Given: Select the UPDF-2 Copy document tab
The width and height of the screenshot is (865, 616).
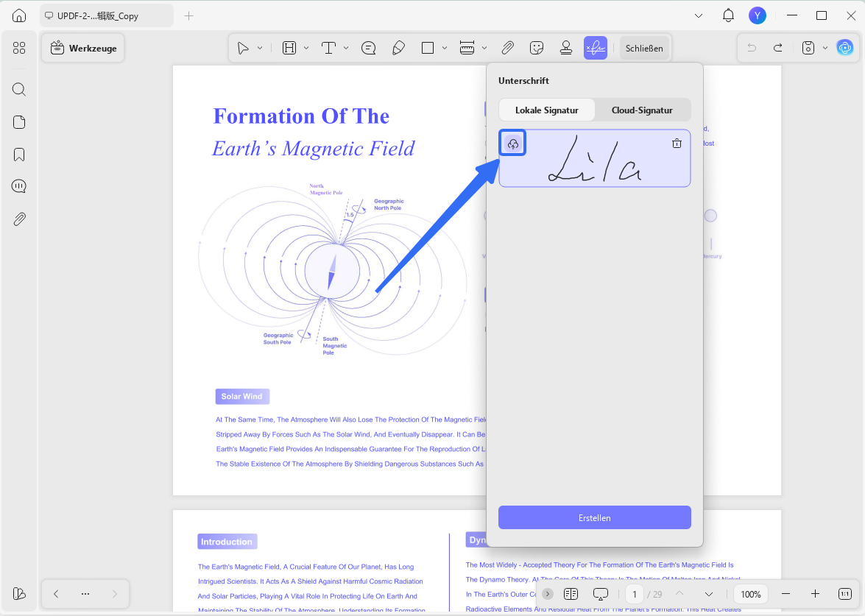Looking at the screenshot, I should tap(106, 15).
